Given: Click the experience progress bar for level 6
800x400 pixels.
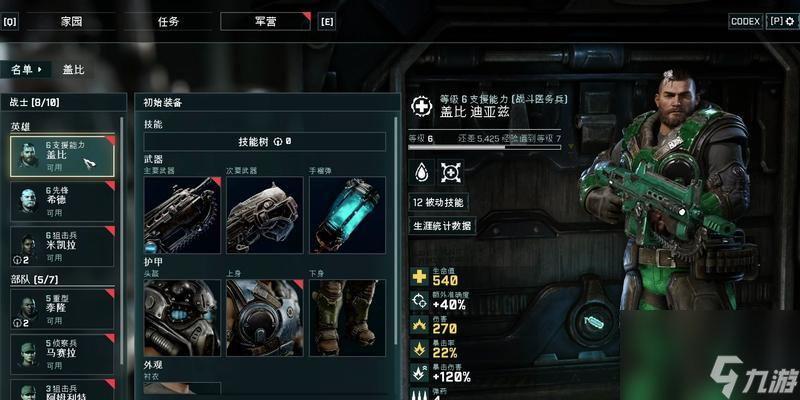Looking at the screenshot, I should click(x=485, y=147).
